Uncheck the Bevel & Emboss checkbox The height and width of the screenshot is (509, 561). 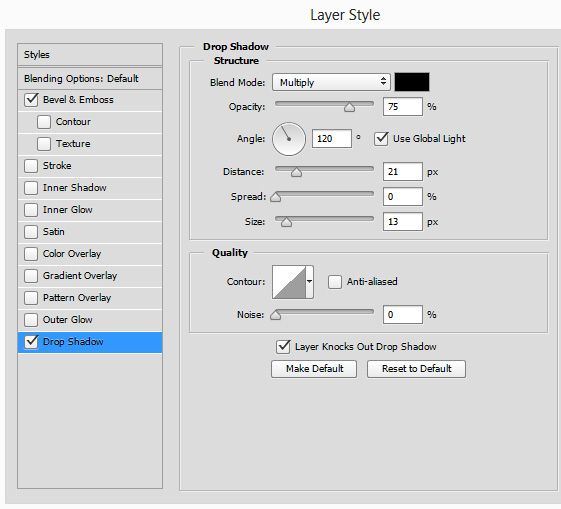[31, 99]
